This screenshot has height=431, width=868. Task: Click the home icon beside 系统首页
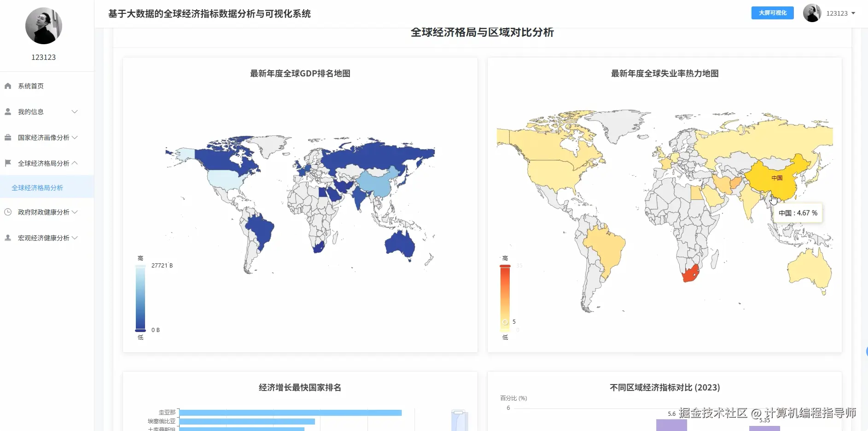7,86
